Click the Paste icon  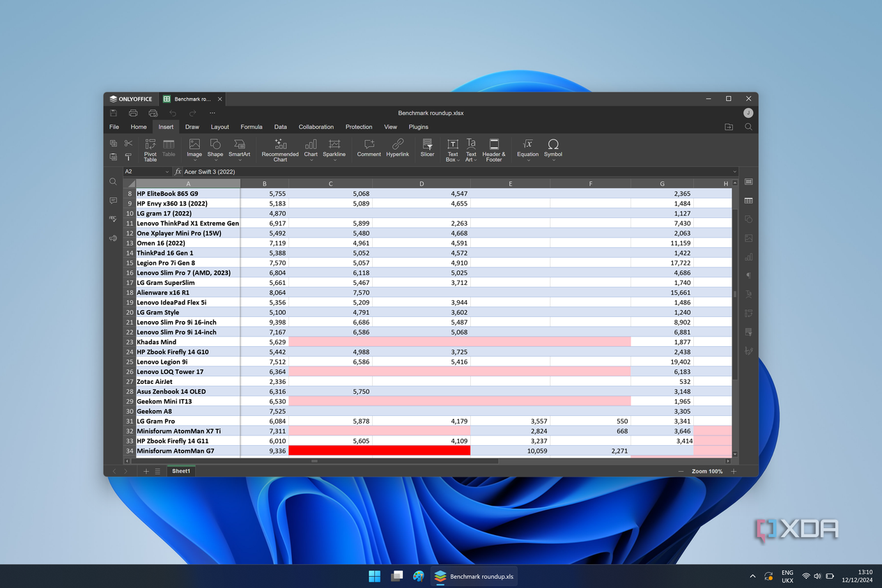pyautogui.click(x=114, y=157)
